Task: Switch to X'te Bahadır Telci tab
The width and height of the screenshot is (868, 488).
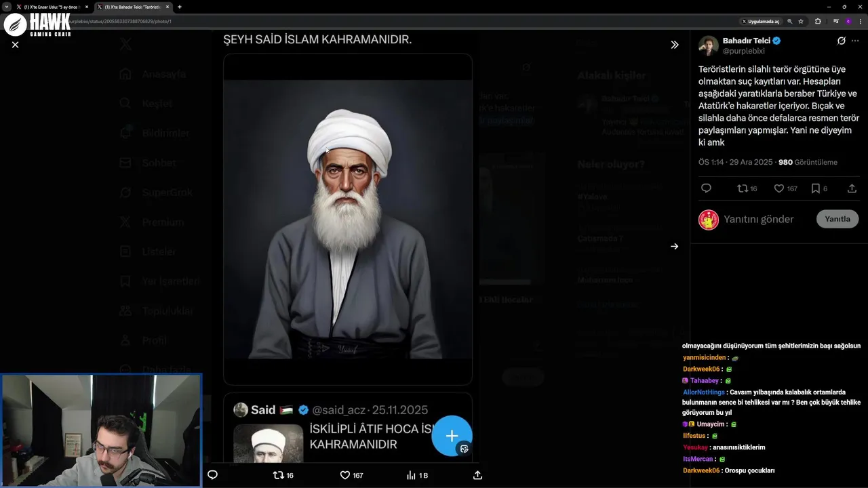Action: click(x=133, y=7)
